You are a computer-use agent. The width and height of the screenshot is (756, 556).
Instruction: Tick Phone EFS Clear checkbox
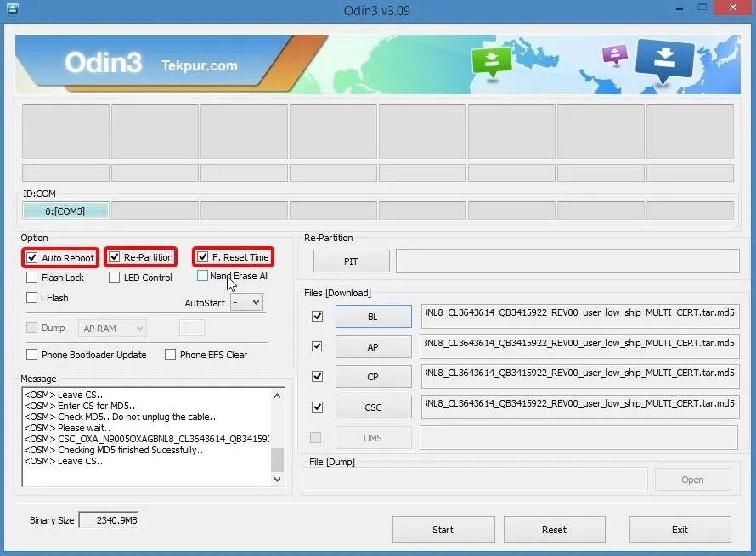point(170,355)
